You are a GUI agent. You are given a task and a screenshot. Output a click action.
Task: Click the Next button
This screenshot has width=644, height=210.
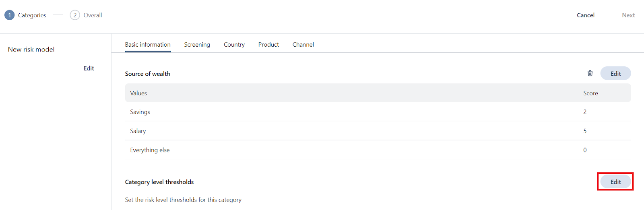click(x=628, y=15)
